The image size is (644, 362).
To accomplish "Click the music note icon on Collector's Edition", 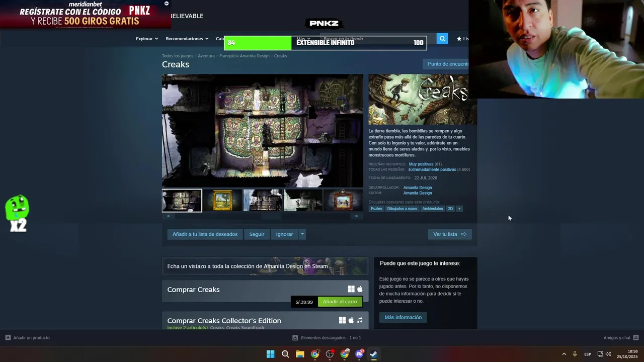I will [x=360, y=320].
